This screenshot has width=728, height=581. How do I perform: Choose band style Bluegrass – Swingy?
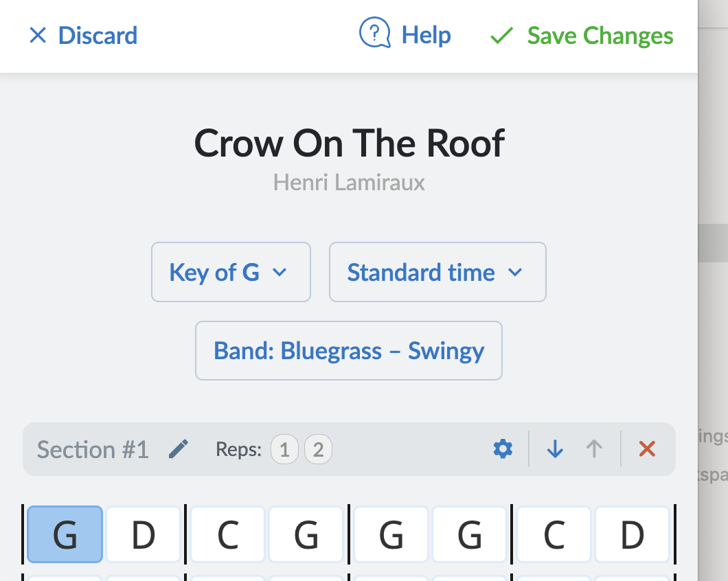349,351
